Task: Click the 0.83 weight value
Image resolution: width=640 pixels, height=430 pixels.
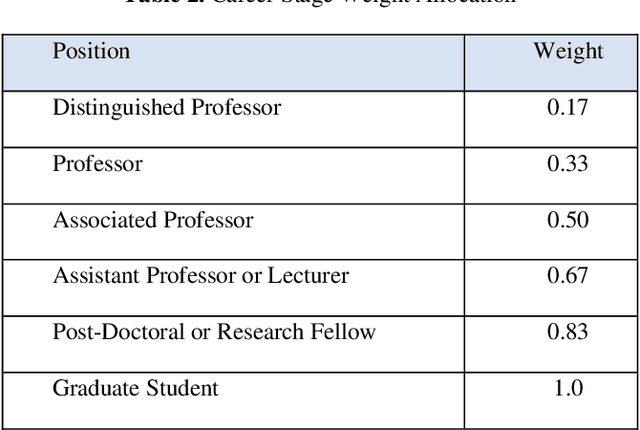Action: tap(567, 332)
